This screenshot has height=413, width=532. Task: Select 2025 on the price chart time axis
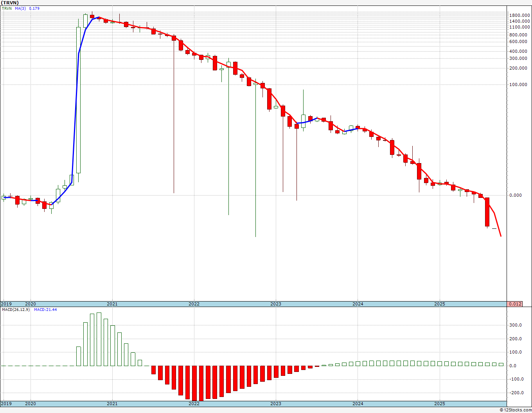[440, 304]
